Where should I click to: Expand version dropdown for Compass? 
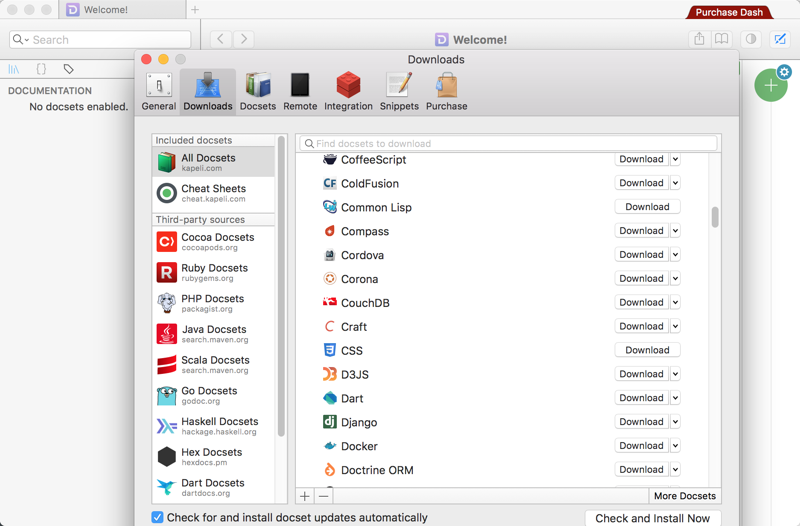tap(675, 231)
